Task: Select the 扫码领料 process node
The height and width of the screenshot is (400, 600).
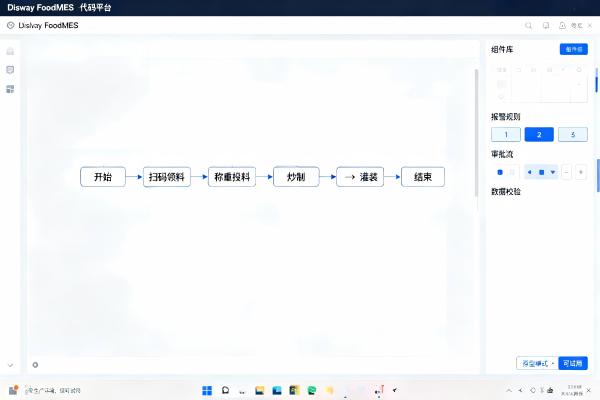Action: pos(167,177)
